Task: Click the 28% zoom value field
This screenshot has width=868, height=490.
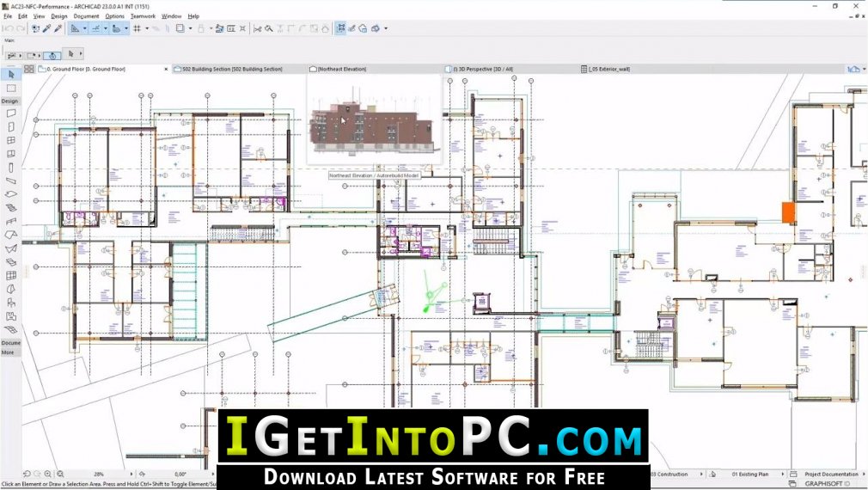Action: pyautogui.click(x=99, y=475)
